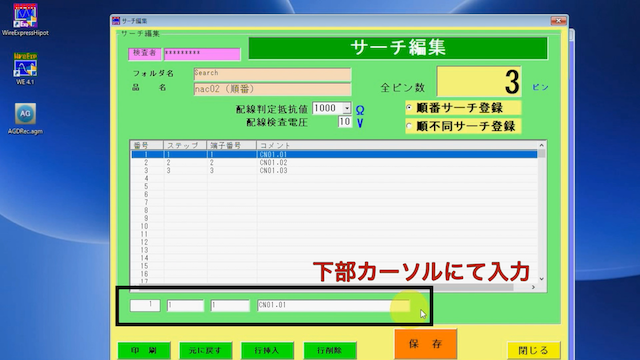Click the list's scroll down arrow
This screenshot has height=360, width=640.
[x=542, y=279]
